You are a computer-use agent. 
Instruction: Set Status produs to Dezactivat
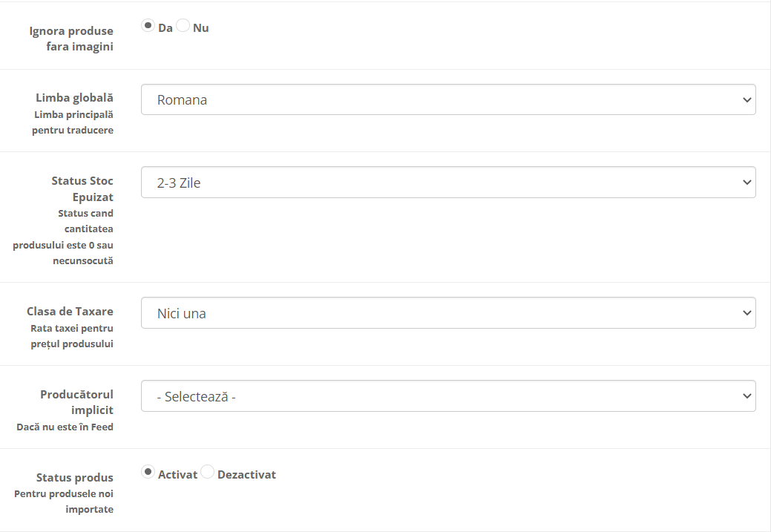[207, 473]
